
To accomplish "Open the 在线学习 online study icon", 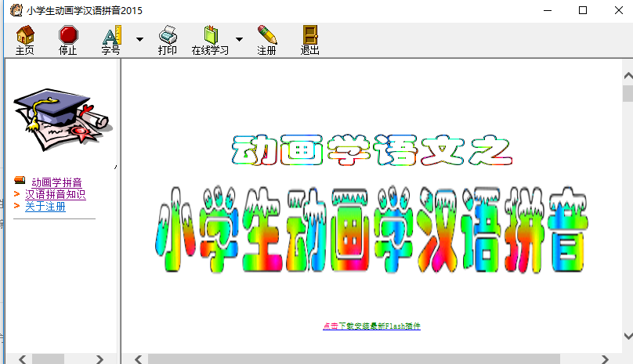I will tap(210, 40).
